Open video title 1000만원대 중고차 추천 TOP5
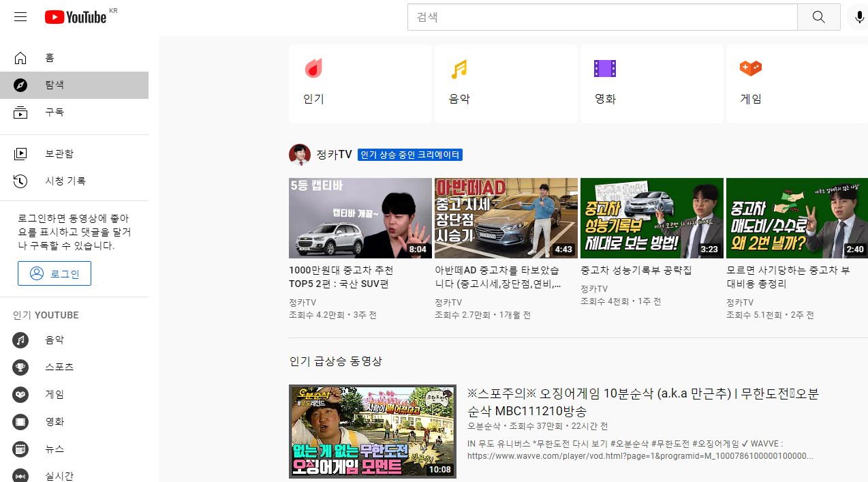The width and height of the screenshot is (868, 482). click(x=341, y=277)
